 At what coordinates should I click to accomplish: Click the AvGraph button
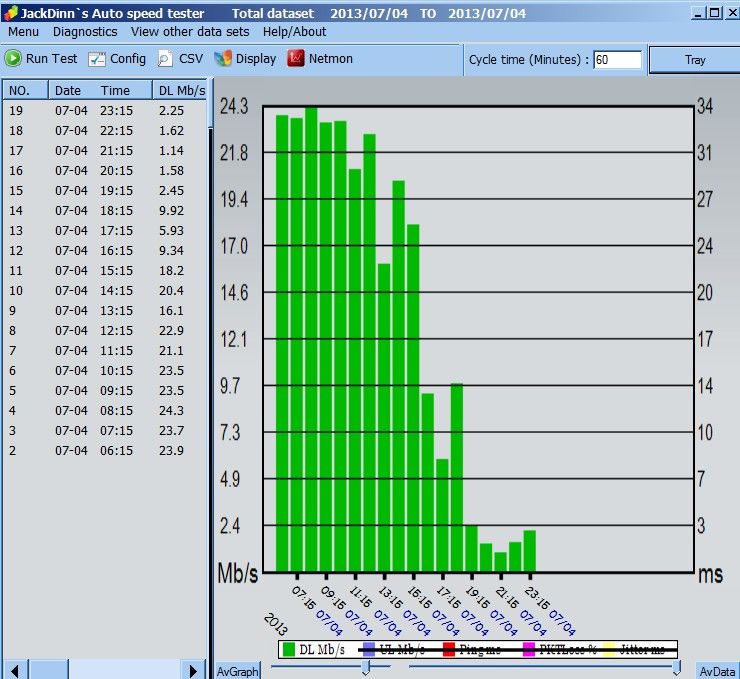(237, 671)
